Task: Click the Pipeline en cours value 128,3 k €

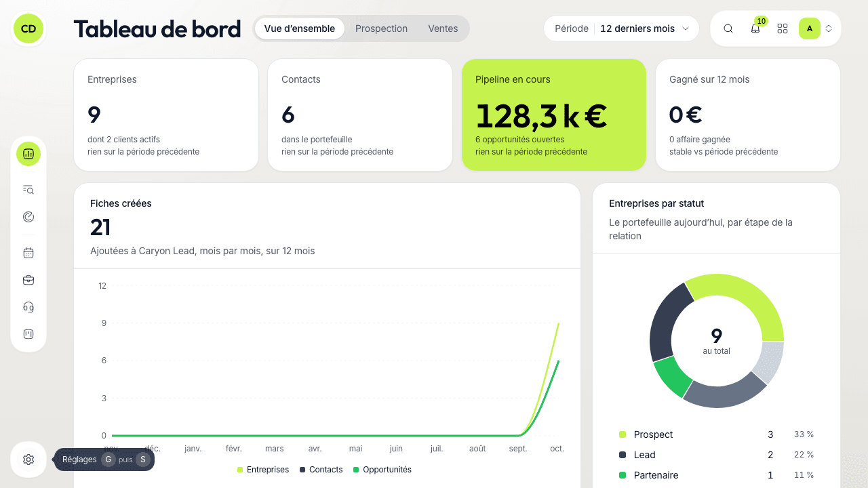Action: tap(541, 116)
